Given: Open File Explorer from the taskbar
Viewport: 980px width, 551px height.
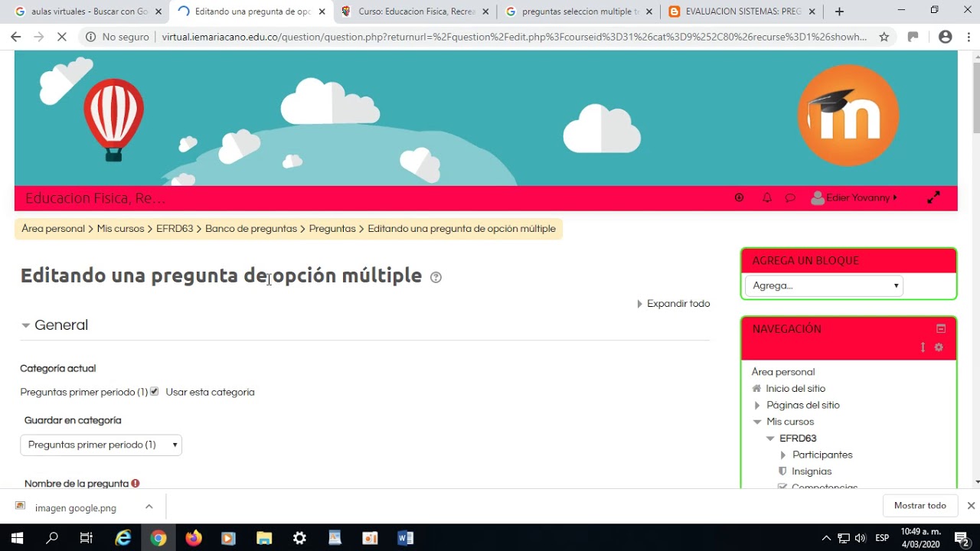Looking at the screenshot, I should 264,538.
